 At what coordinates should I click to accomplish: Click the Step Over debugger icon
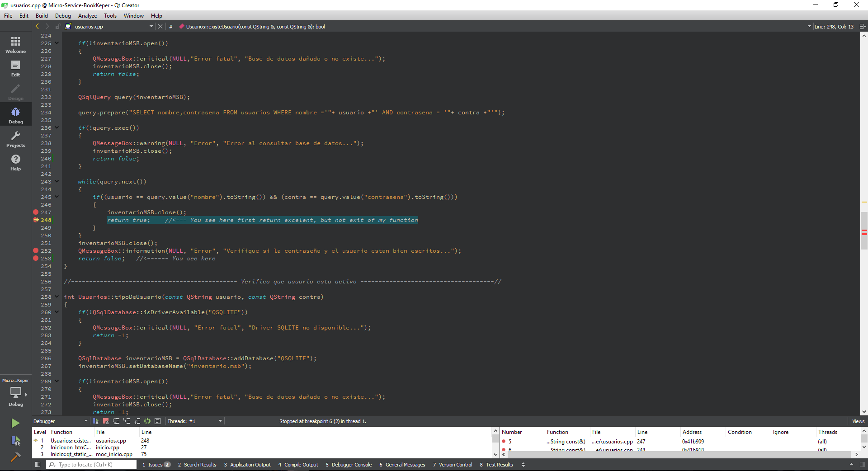(x=116, y=421)
